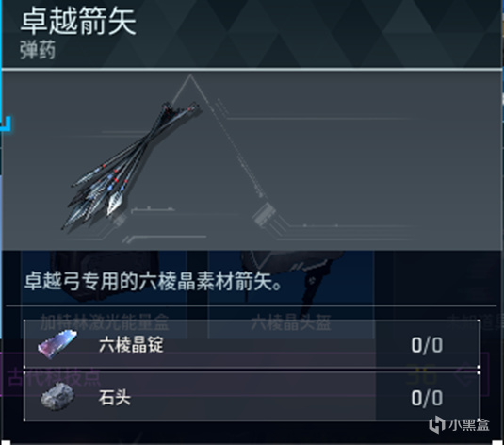Click the blue corner bracket on left edge

pos(7,124)
